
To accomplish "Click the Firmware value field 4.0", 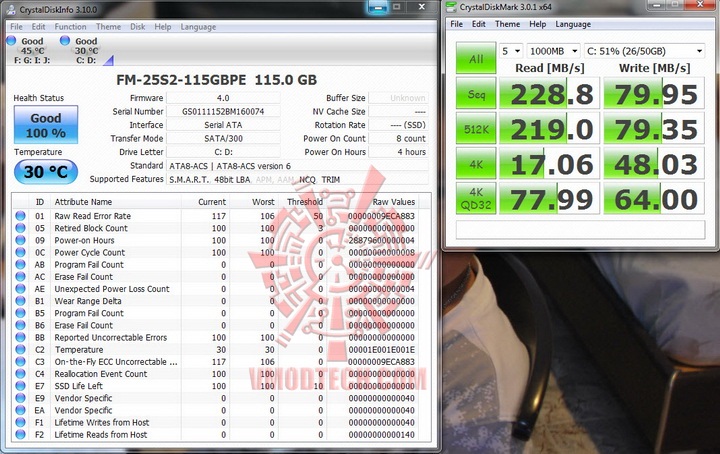I will coord(223,98).
